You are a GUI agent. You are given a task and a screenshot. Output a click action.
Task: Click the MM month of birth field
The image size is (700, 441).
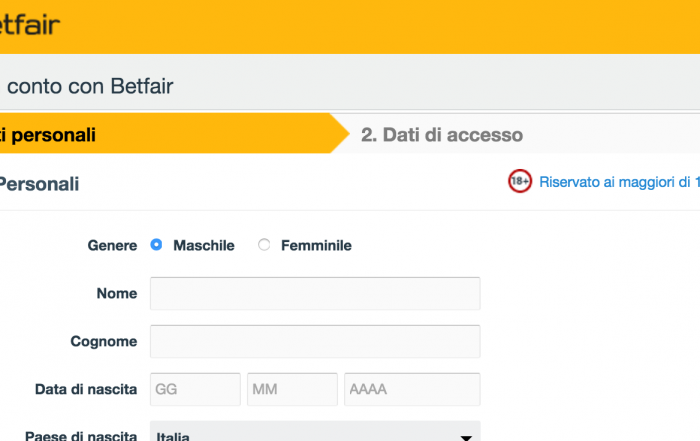tap(292, 389)
